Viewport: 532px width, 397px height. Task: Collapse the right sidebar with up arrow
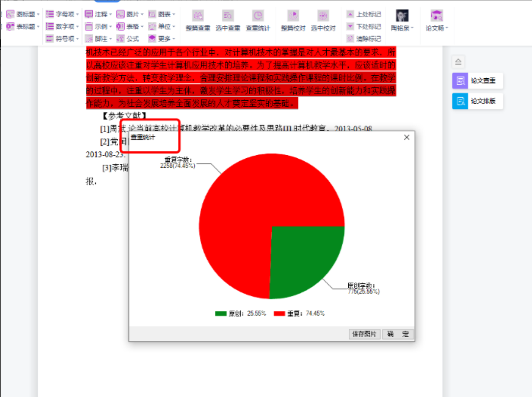(458, 61)
